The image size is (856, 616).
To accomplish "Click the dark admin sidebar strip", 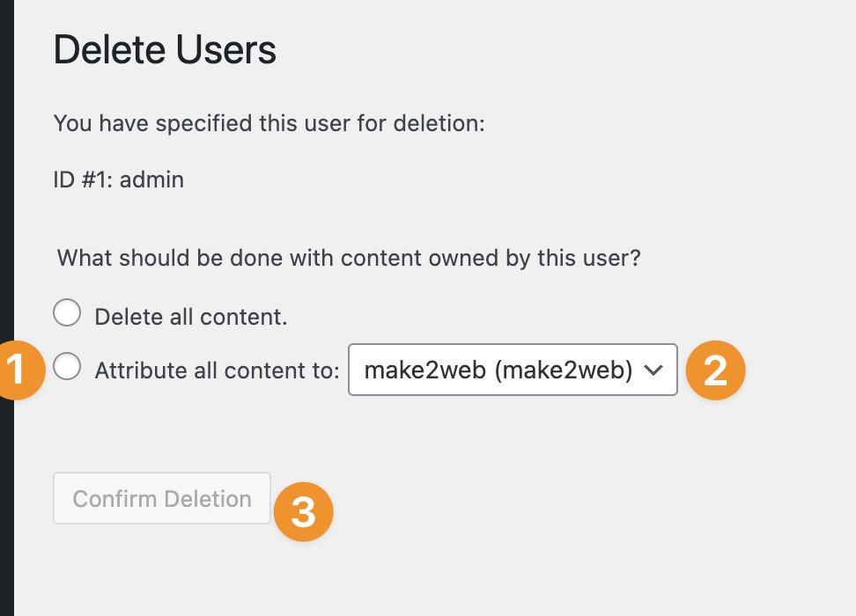I will click(6, 308).
